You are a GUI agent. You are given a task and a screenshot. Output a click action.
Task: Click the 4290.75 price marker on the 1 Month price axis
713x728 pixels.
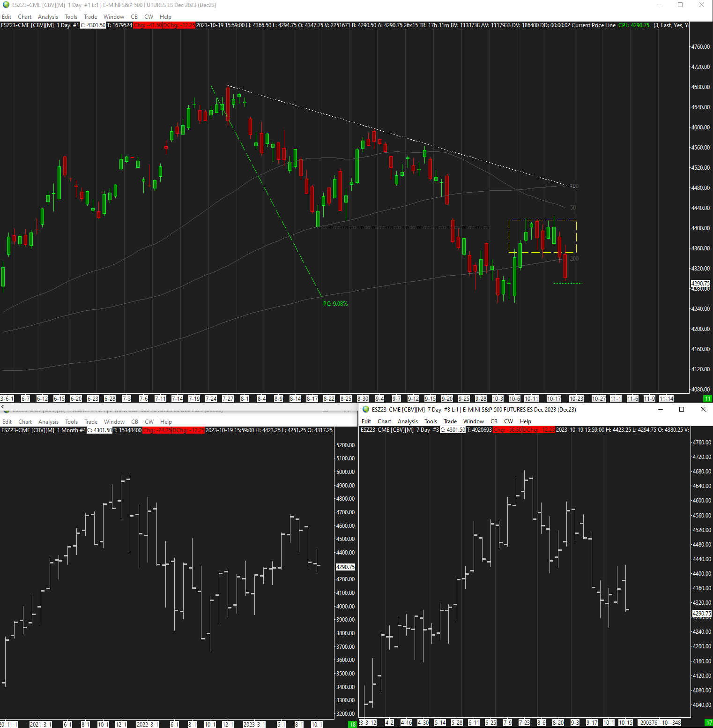point(346,567)
